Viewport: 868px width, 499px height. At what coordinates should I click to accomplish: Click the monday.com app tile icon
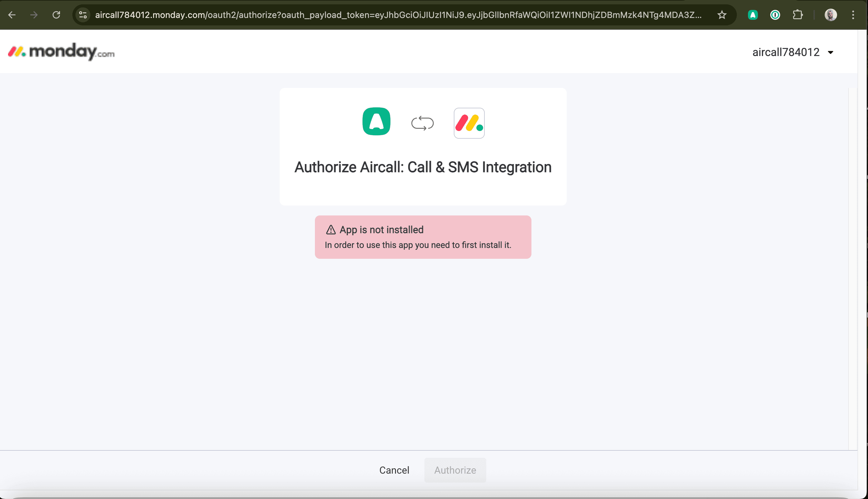pos(469,123)
